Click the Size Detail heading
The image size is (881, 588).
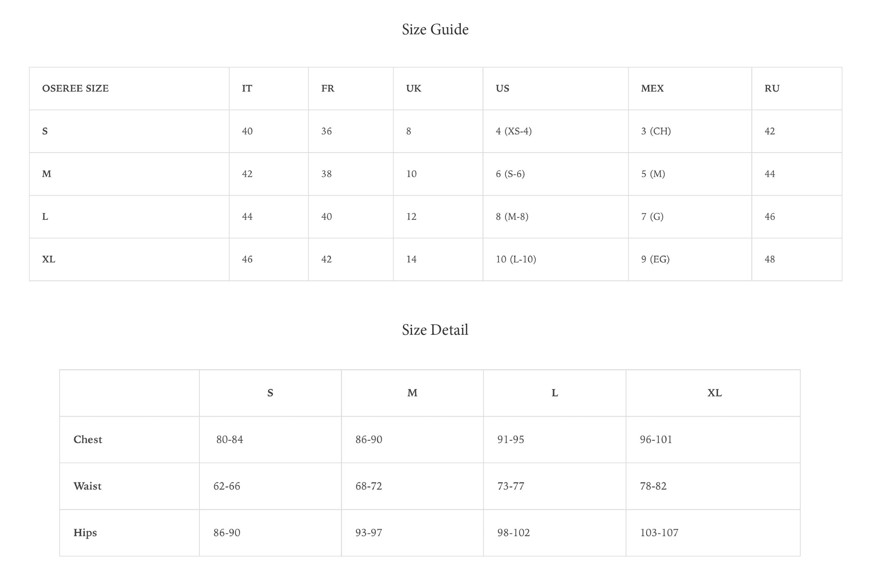pos(435,330)
